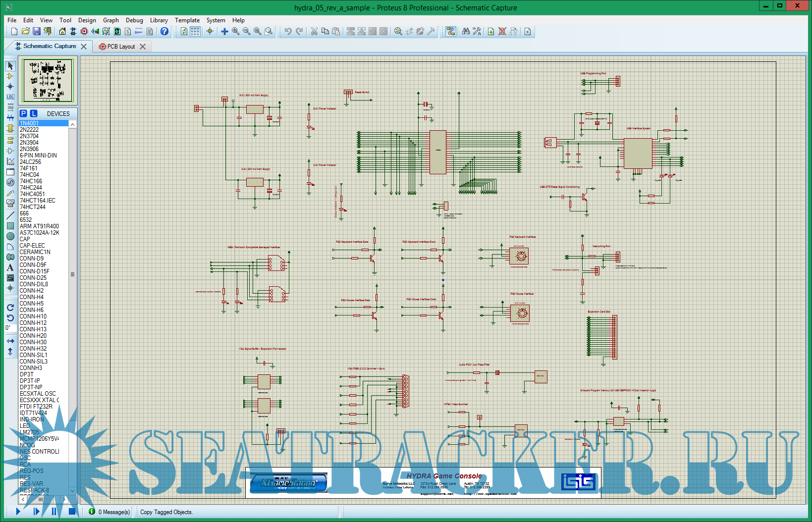Screen dimensions: 812x522
Task: Click the Rotate Clockwise icon
Action: (10, 308)
